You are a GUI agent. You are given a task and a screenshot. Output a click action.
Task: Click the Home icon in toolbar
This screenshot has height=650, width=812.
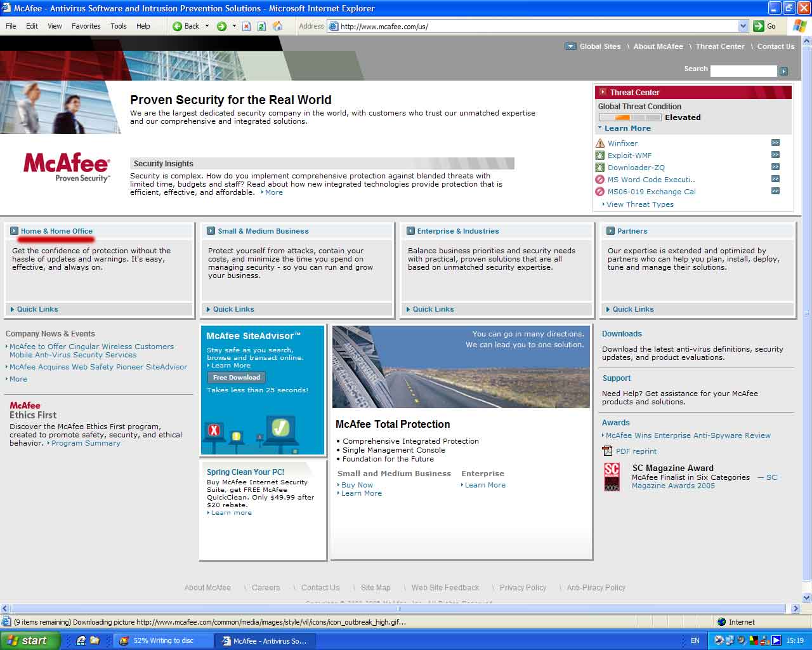[x=277, y=26]
